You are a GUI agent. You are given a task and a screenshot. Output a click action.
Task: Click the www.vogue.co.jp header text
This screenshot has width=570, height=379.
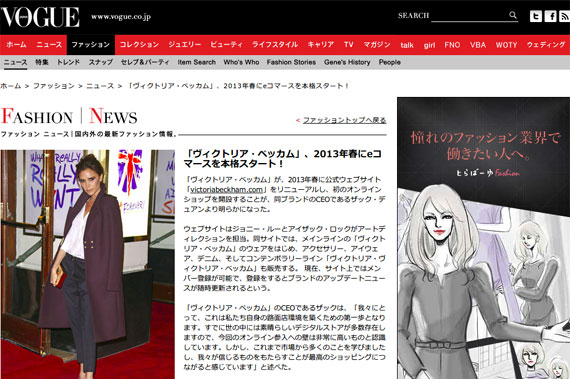pos(121,17)
